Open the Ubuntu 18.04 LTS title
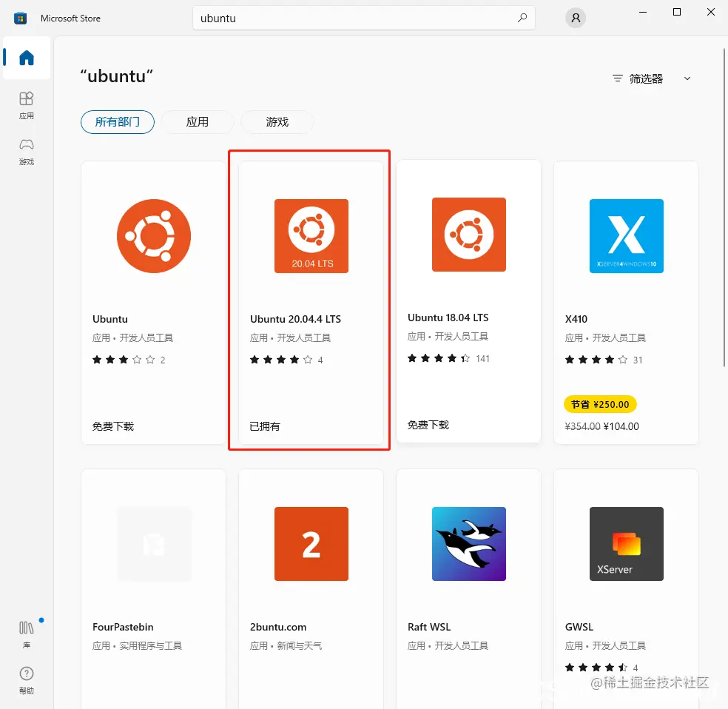 point(448,317)
